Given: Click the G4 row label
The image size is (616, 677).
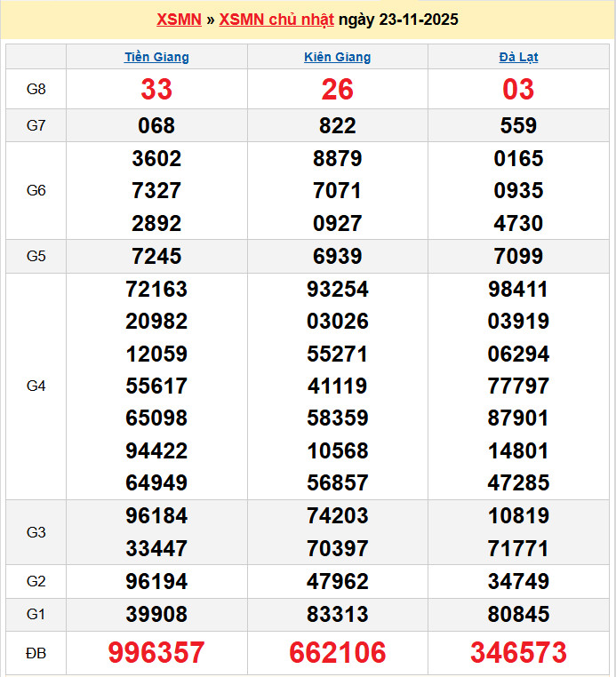Looking at the screenshot, I should (x=36, y=386).
